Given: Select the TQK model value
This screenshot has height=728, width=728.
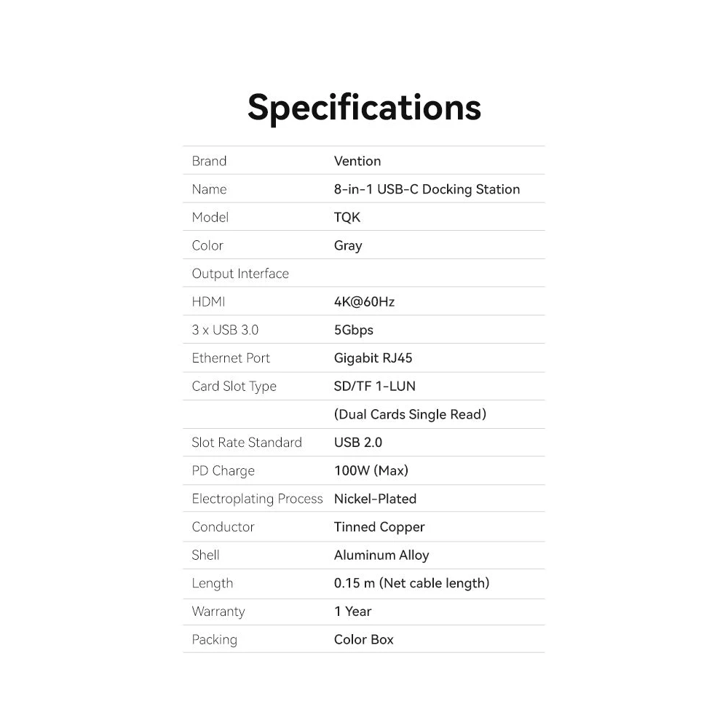Looking at the screenshot, I should (347, 218).
